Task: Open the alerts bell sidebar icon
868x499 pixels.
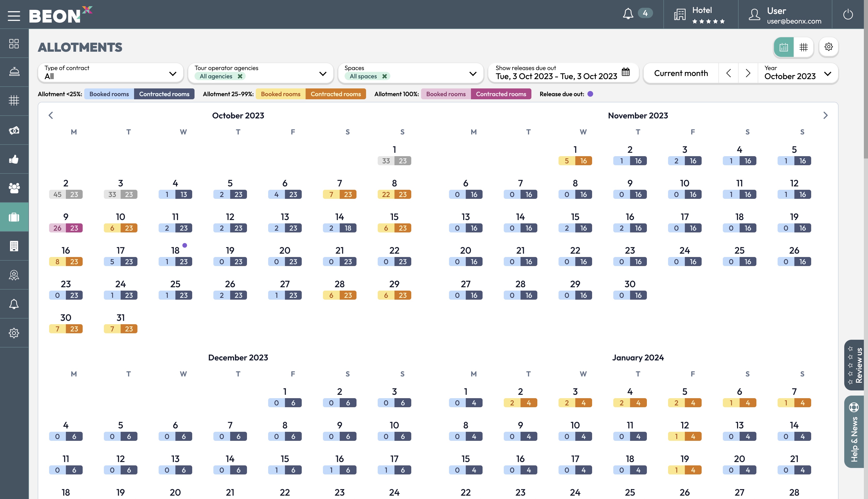Action: click(x=14, y=304)
